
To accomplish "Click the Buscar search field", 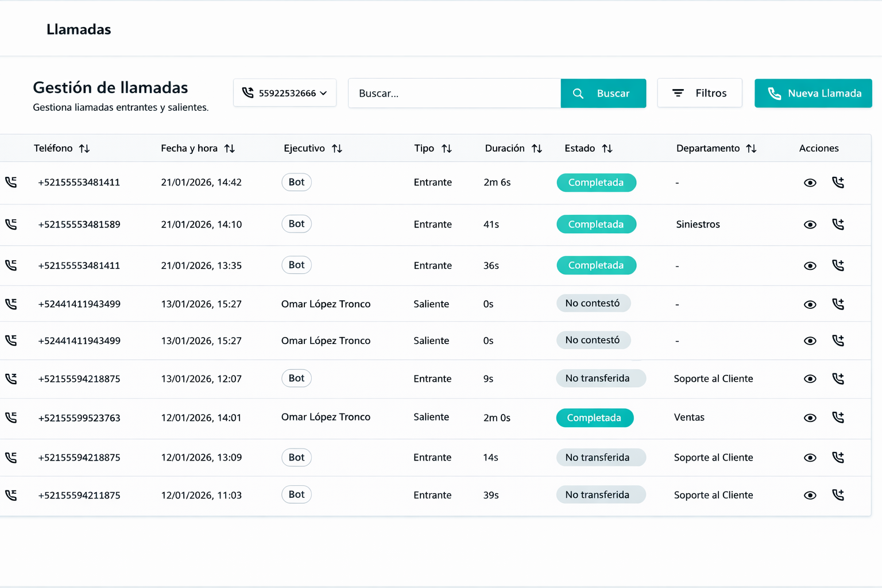I will pos(454,93).
